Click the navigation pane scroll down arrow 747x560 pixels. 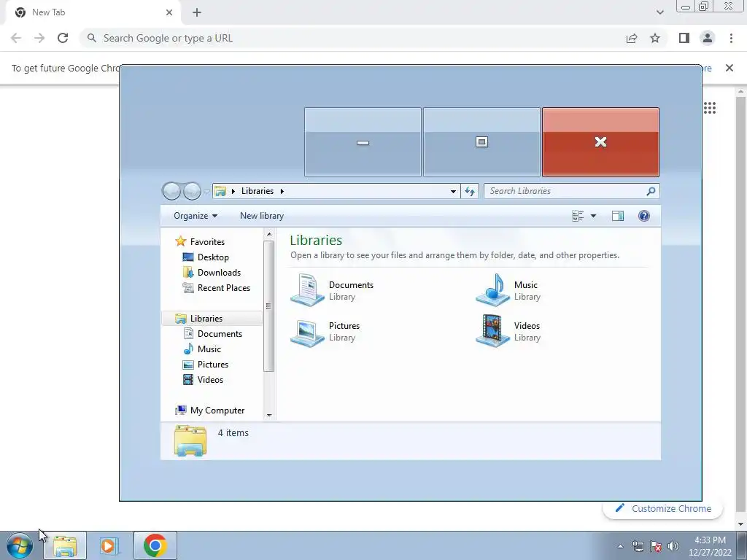point(268,415)
